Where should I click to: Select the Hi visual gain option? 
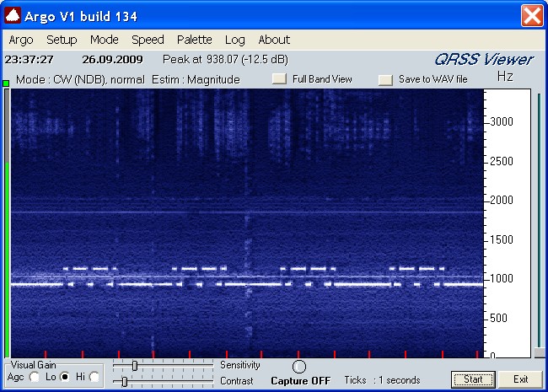[x=94, y=377]
